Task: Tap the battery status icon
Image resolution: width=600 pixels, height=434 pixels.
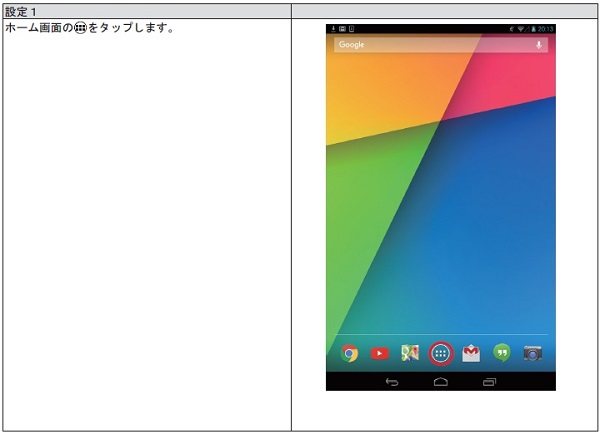Action: click(x=530, y=29)
